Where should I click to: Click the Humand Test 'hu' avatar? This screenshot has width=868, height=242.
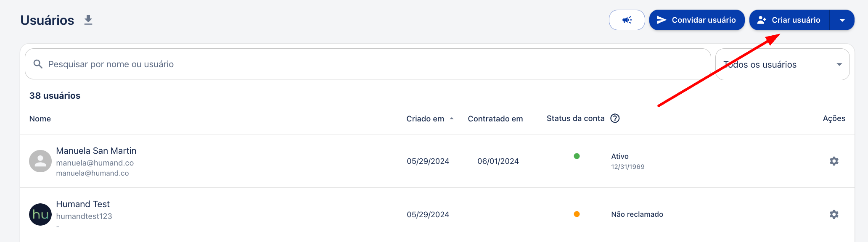tap(40, 215)
